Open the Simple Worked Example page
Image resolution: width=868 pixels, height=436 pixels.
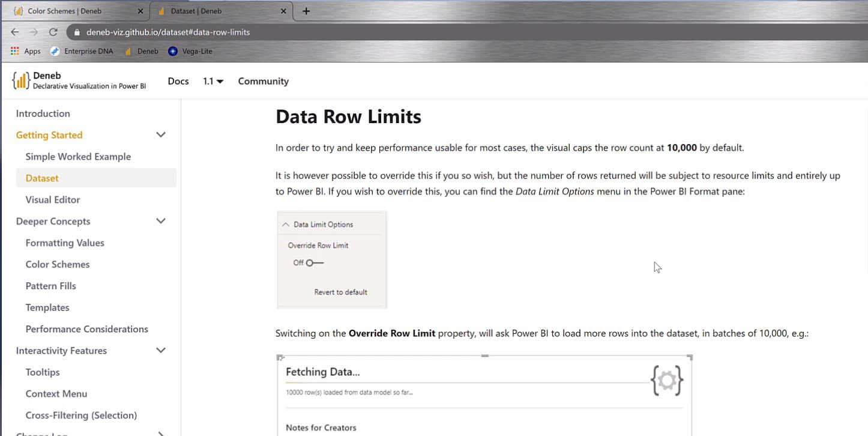pos(78,157)
